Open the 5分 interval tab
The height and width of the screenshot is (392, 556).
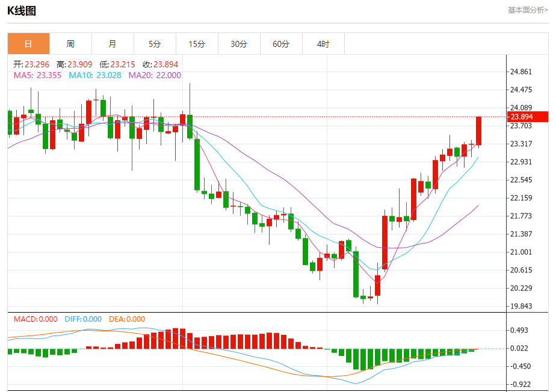155,44
